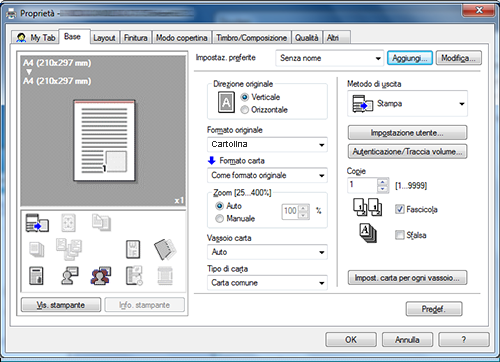
Task: Click the printer icon in the title bar
Action: click(11, 14)
